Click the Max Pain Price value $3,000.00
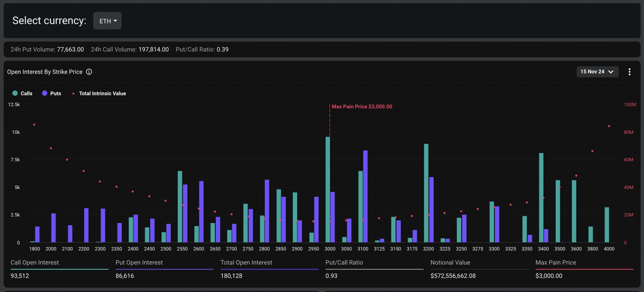The image size is (644, 292). (549, 276)
